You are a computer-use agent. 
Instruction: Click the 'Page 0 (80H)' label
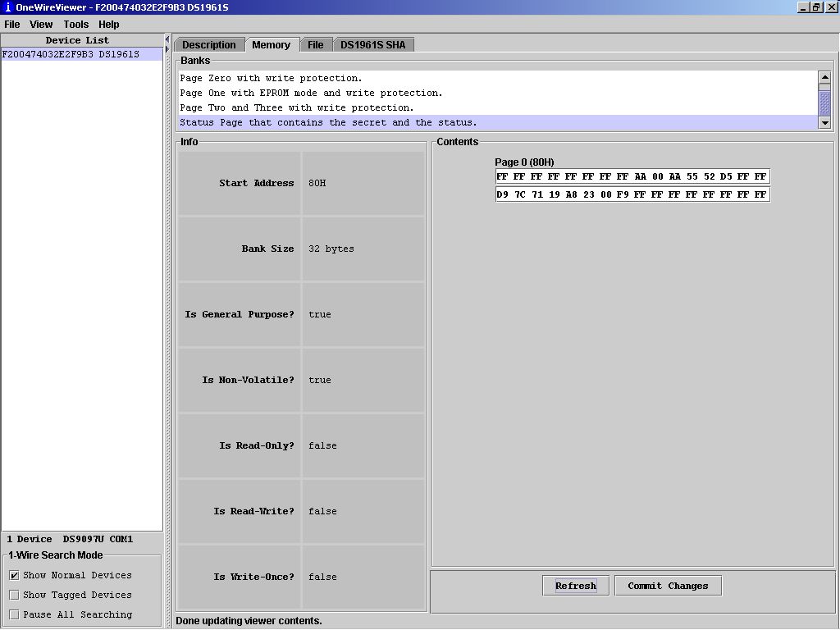coord(524,162)
